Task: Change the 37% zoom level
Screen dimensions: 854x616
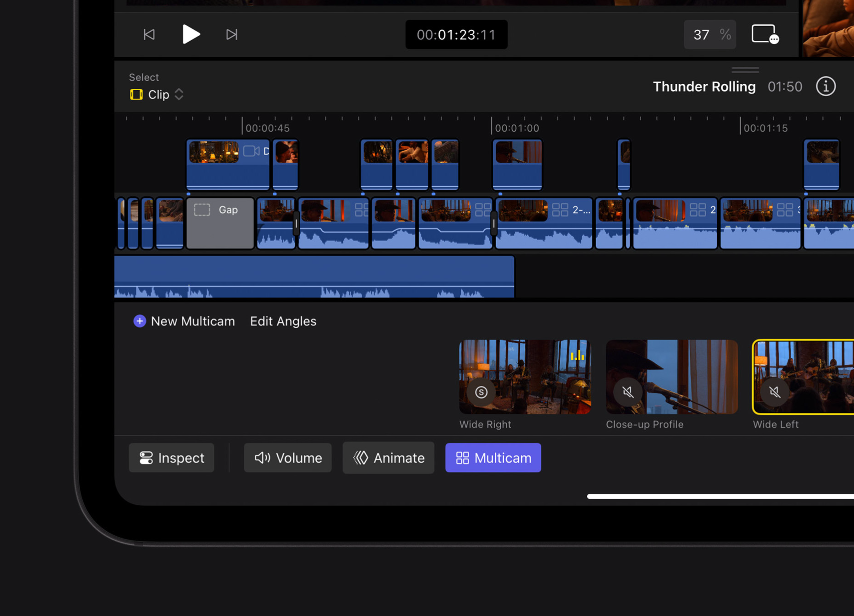Action: pos(709,34)
